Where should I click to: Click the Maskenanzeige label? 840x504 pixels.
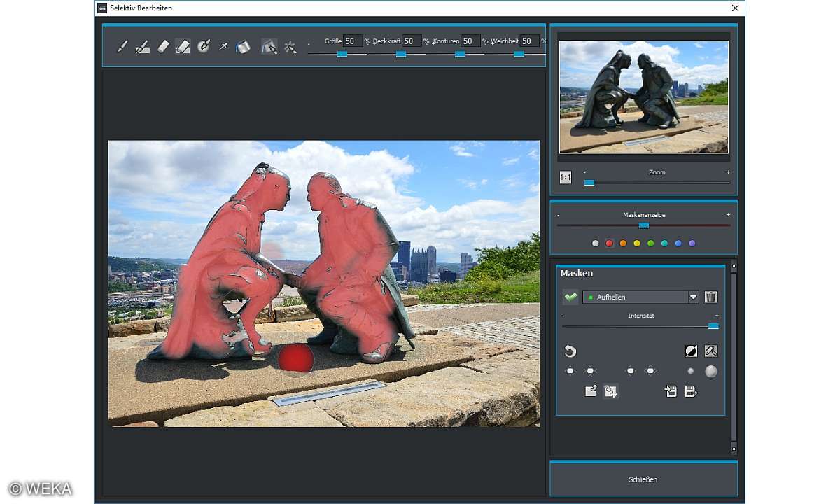point(644,215)
